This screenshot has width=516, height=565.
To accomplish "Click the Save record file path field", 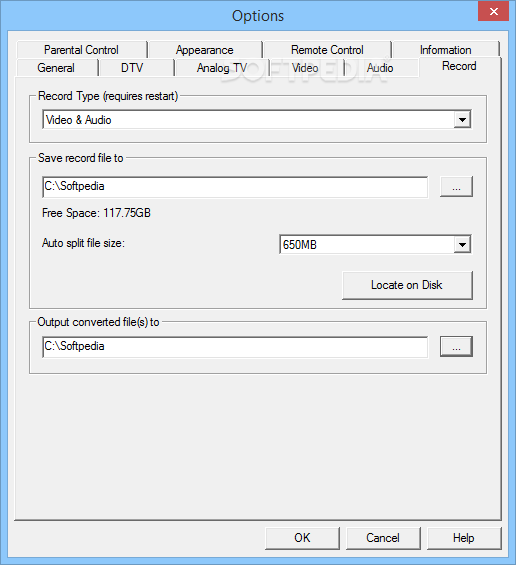I will (235, 187).
